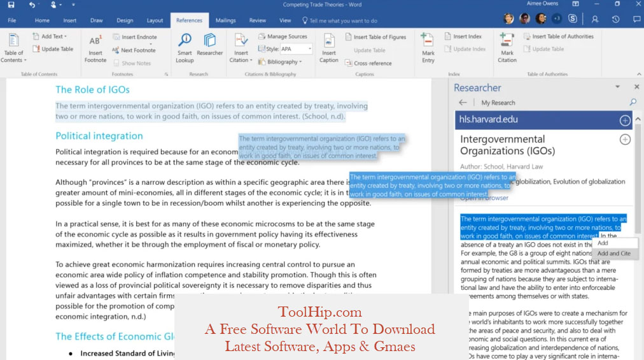Viewport: 644px width, 360px height.
Task: Open the citation Style APA combo box
Action: [296, 49]
